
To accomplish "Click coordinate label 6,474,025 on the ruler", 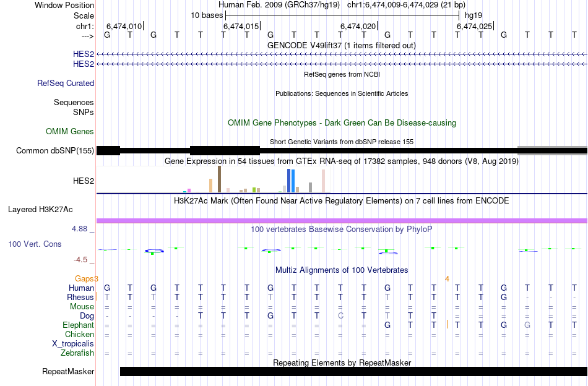I will click(474, 26).
